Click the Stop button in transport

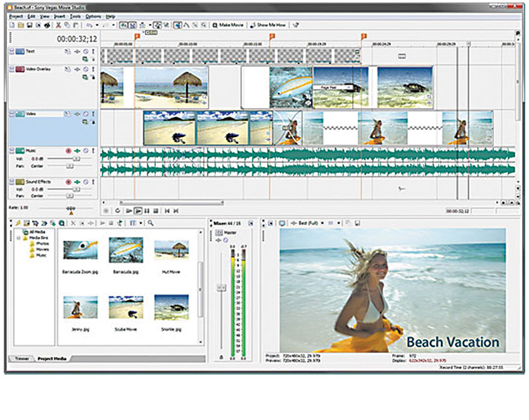156,211
